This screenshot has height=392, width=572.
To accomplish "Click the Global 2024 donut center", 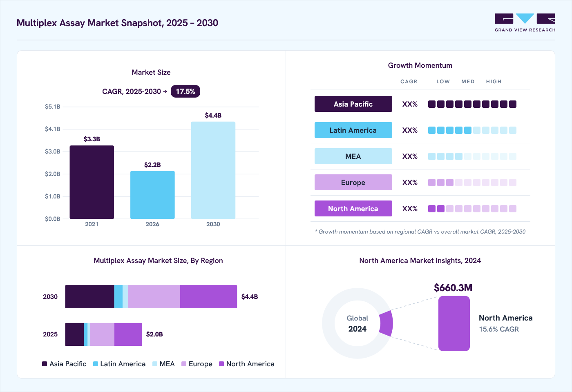I will pos(357,323).
